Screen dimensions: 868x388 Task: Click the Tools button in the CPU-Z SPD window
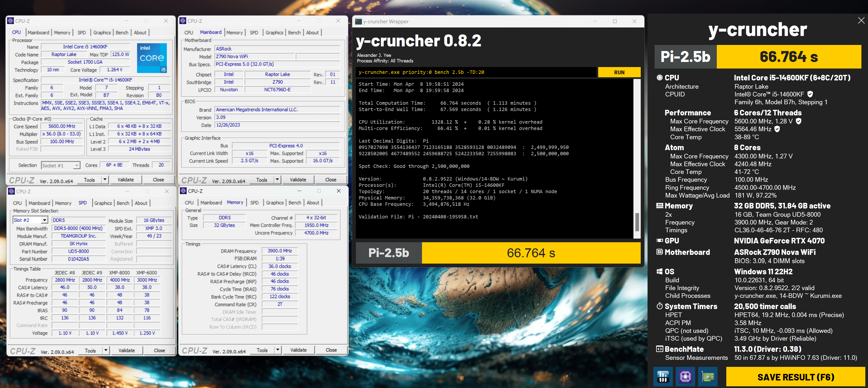click(x=90, y=350)
